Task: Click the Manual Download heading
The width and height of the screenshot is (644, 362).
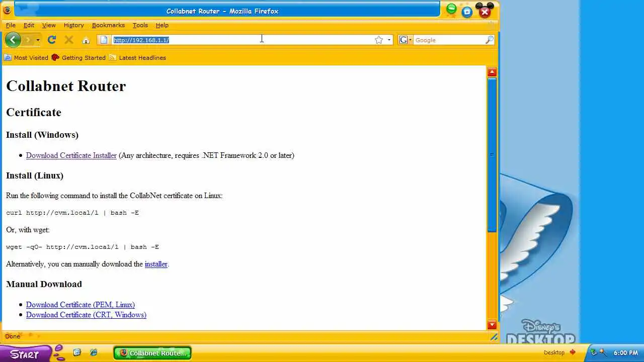Action: (44, 284)
